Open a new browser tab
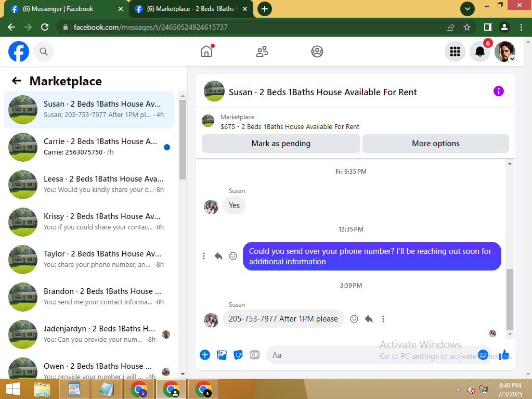Viewport: 532px width, 399px height. [265, 9]
